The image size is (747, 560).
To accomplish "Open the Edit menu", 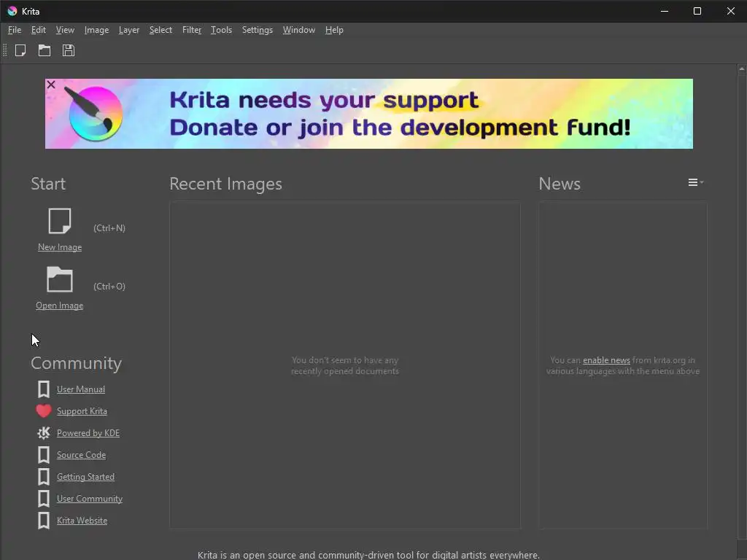I will 38,30.
